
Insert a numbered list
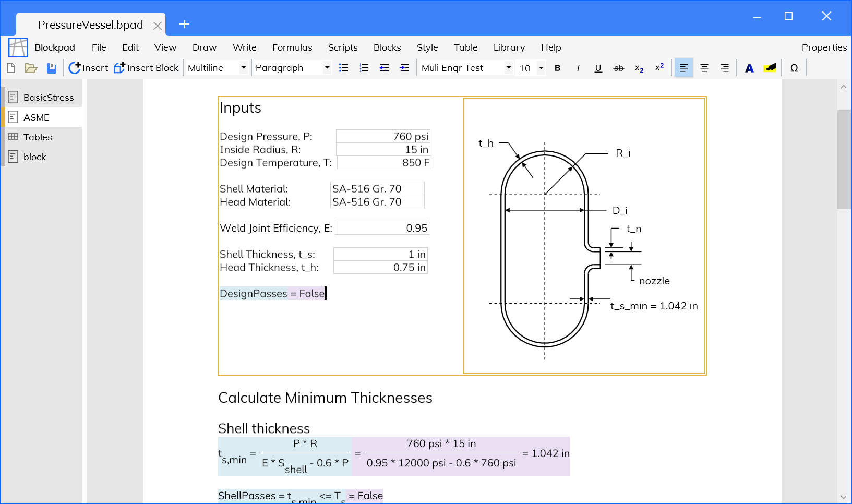(364, 68)
